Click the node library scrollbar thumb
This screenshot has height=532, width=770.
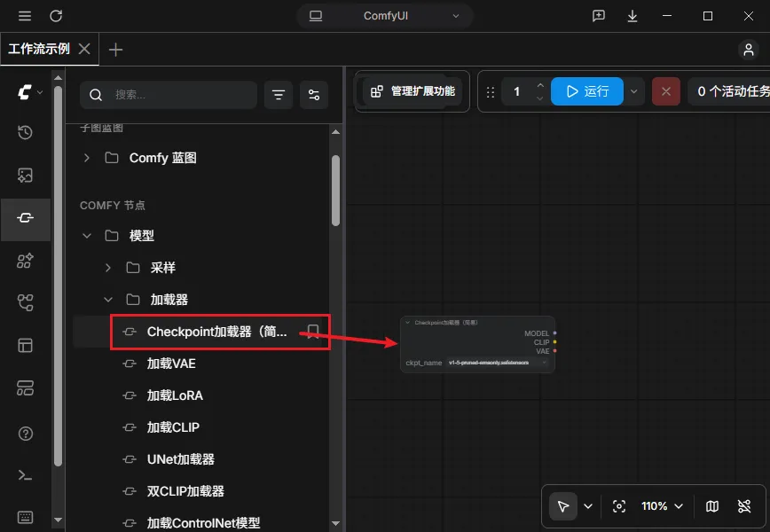point(336,191)
